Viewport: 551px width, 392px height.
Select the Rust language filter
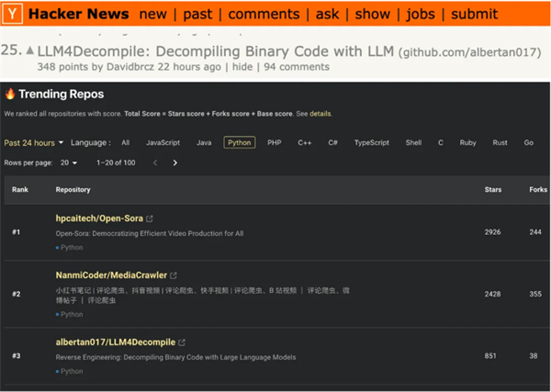point(500,142)
